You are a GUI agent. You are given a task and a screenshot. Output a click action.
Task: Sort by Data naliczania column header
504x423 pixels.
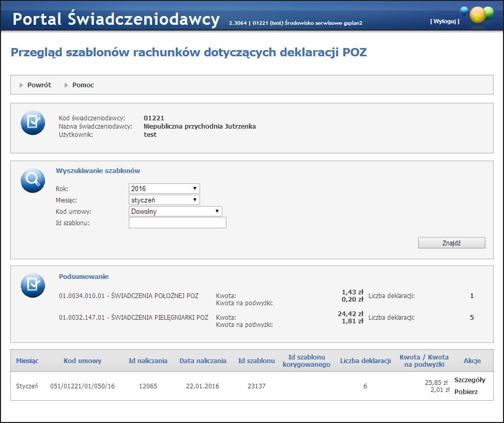tap(203, 361)
